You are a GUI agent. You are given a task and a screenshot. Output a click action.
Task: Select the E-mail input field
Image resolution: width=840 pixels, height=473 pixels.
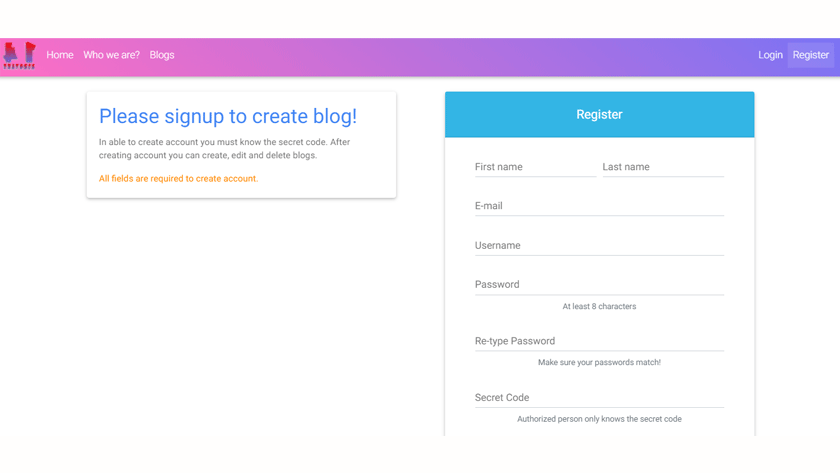click(x=599, y=206)
